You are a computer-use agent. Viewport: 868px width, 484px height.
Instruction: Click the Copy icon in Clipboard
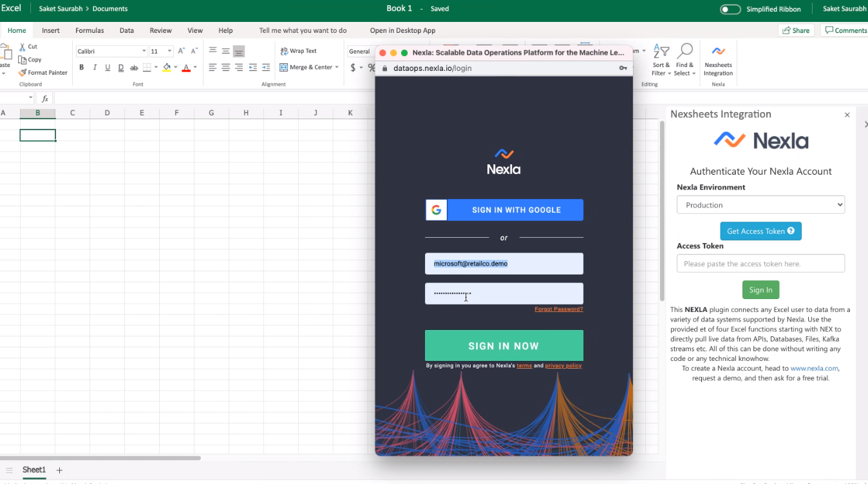coord(23,59)
